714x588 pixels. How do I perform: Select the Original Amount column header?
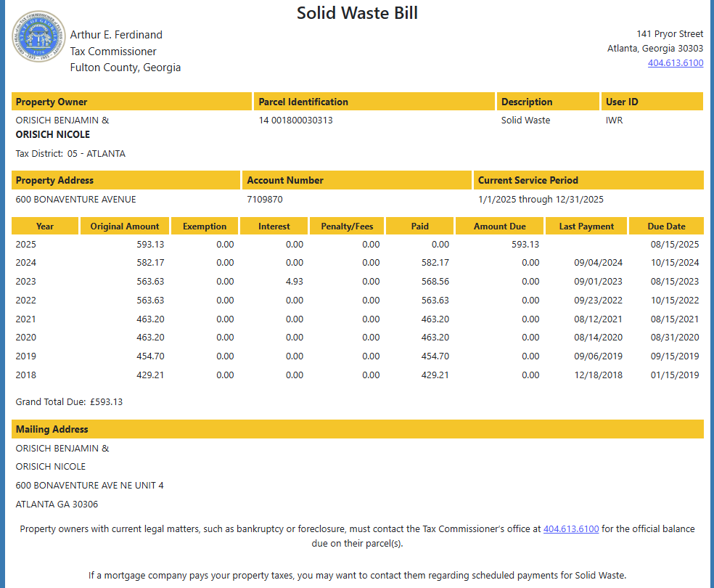pyautogui.click(x=125, y=226)
